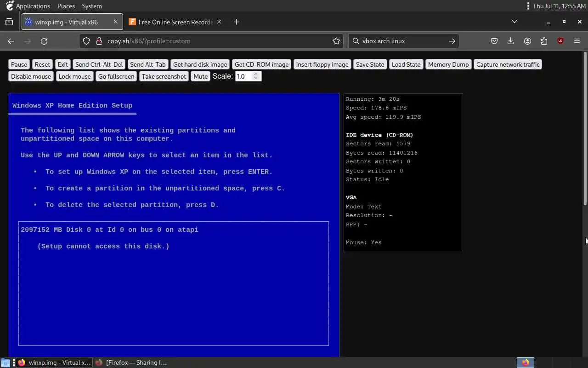Click the show desktop icon in the taskbar

pos(6,362)
